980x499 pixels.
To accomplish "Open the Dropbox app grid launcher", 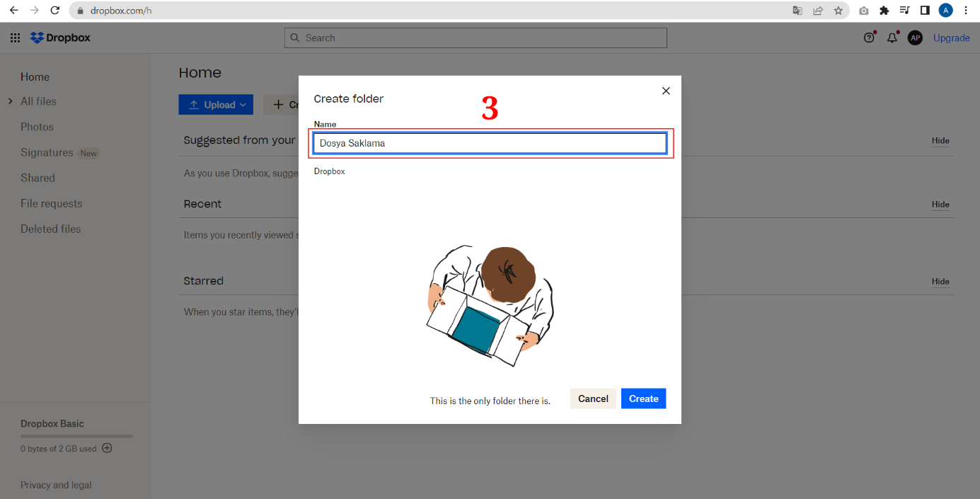I will point(15,38).
